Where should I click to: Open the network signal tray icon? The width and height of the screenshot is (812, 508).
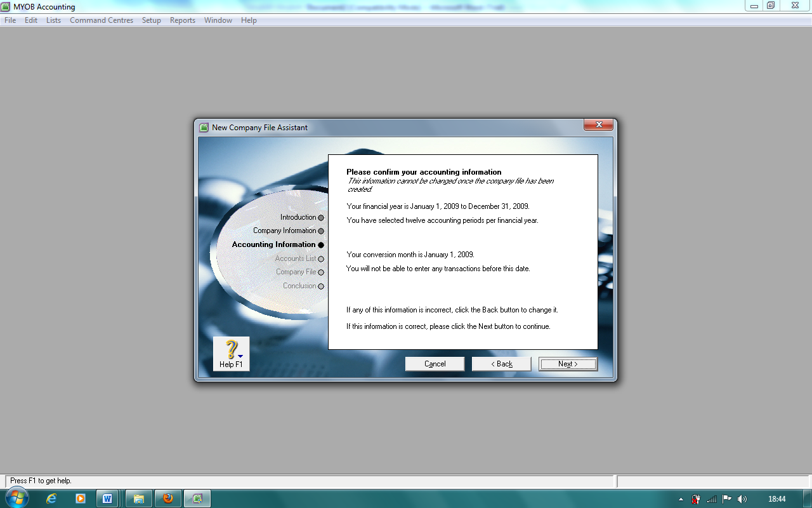click(712, 499)
